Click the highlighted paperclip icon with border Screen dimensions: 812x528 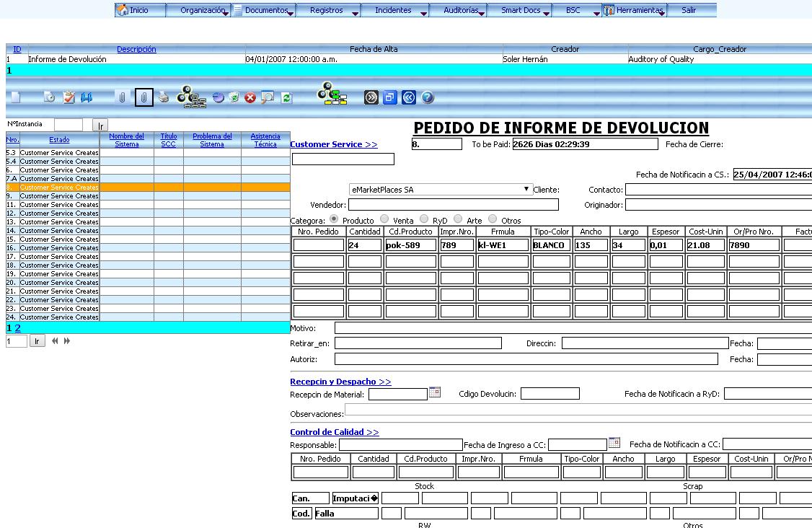(144, 97)
